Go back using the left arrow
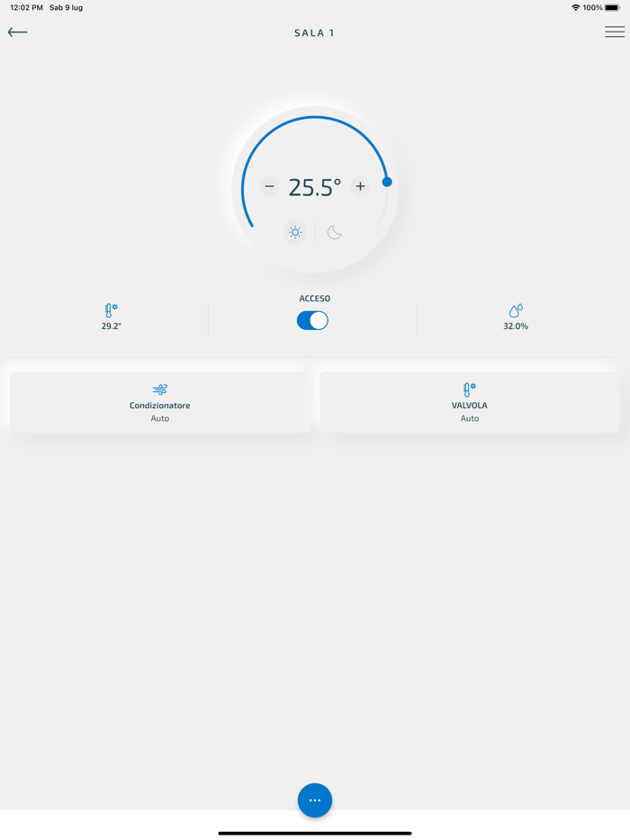Image resolution: width=630 pixels, height=840 pixels. pos(18,32)
